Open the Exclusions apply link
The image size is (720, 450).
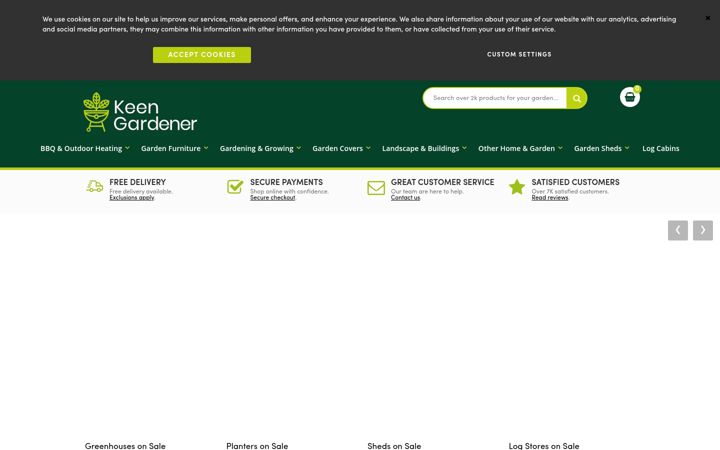coord(132,197)
